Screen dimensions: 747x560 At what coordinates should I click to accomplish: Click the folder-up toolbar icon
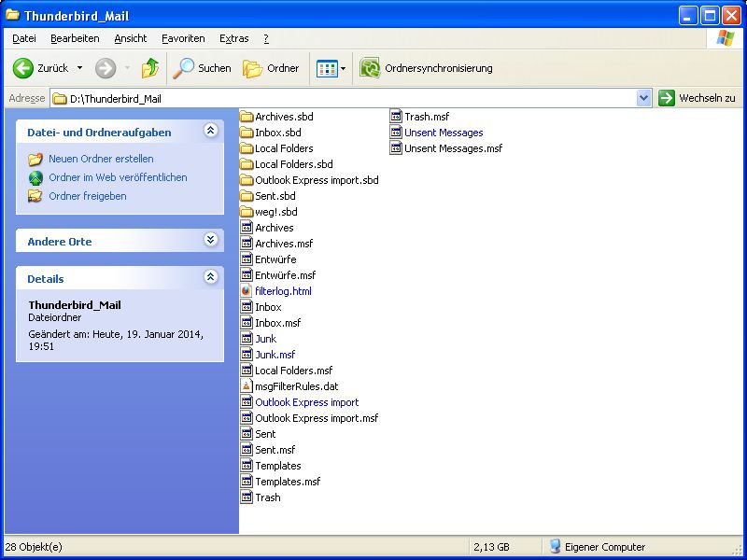(x=149, y=68)
